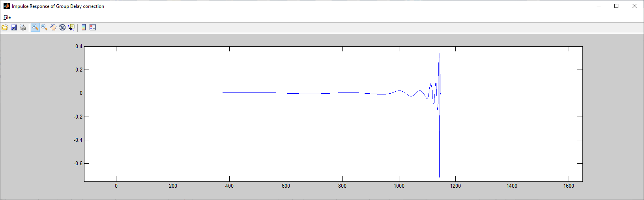The height and width of the screenshot is (200, 644).
Task: Insert a legend with the toolbar icon
Action: pyautogui.click(x=93, y=27)
